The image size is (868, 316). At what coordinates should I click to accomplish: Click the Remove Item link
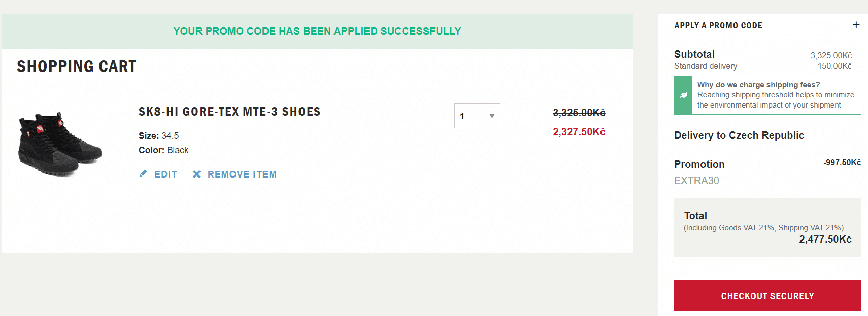(x=242, y=174)
